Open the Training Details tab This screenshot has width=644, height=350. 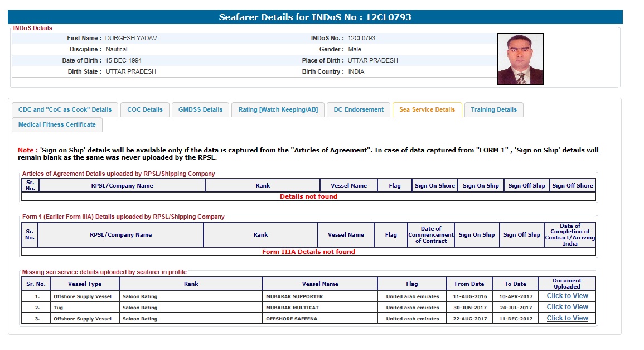tap(493, 109)
